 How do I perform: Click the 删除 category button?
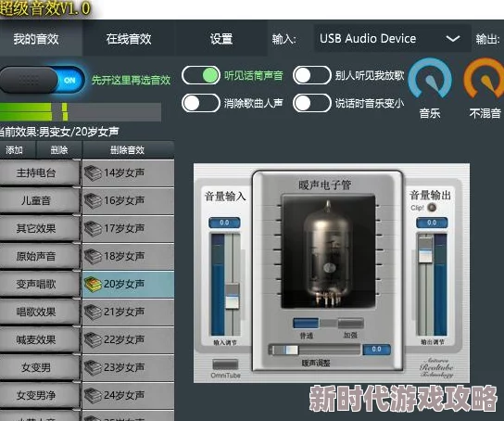pyautogui.click(x=59, y=150)
